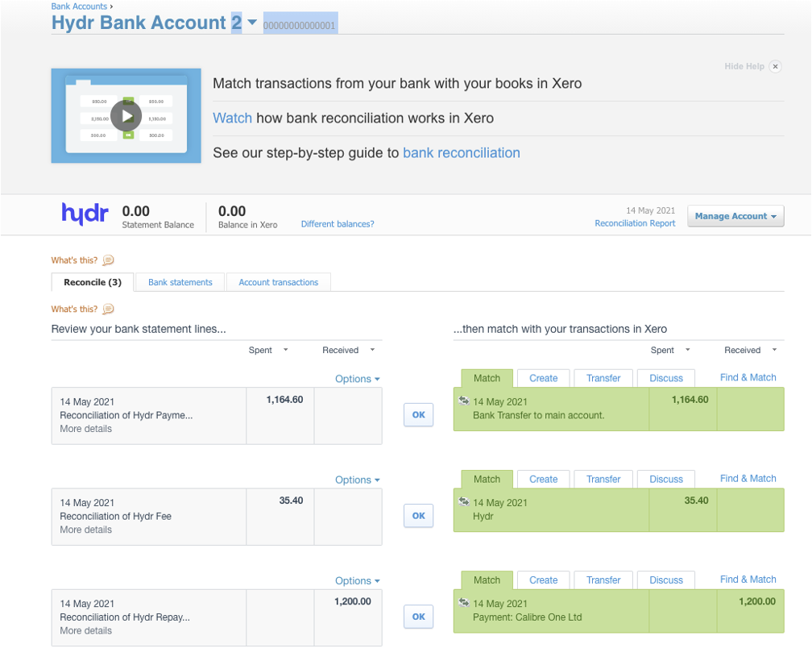This screenshot has width=812, height=669.
Task: Click the Hide Help link
Action: (744, 66)
